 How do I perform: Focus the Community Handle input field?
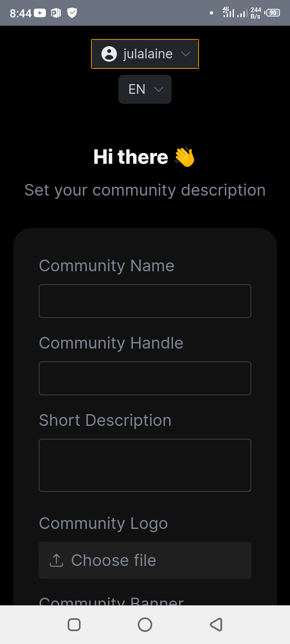click(x=145, y=378)
